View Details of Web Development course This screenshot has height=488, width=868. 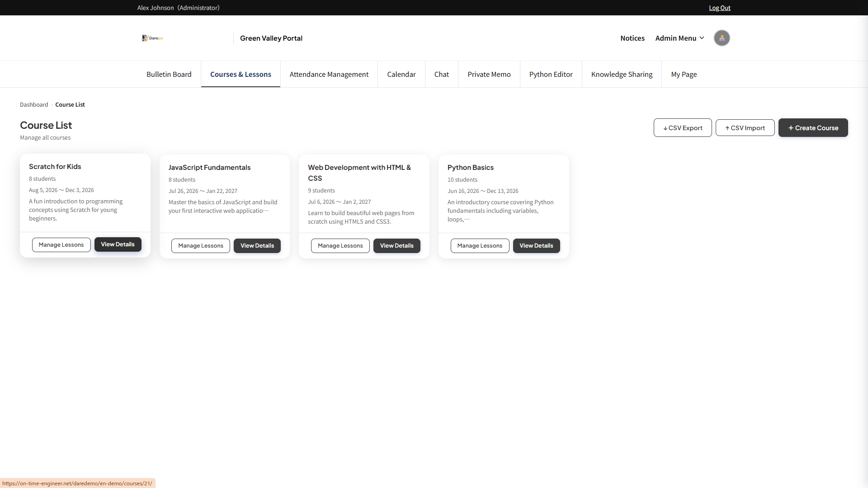[x=397, y=246]
